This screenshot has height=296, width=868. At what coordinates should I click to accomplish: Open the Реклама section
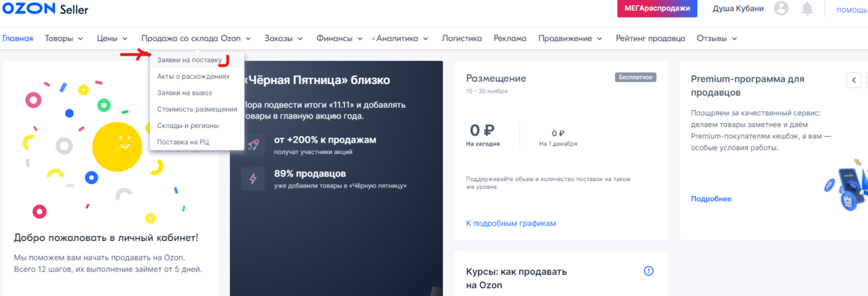point(510,38)
